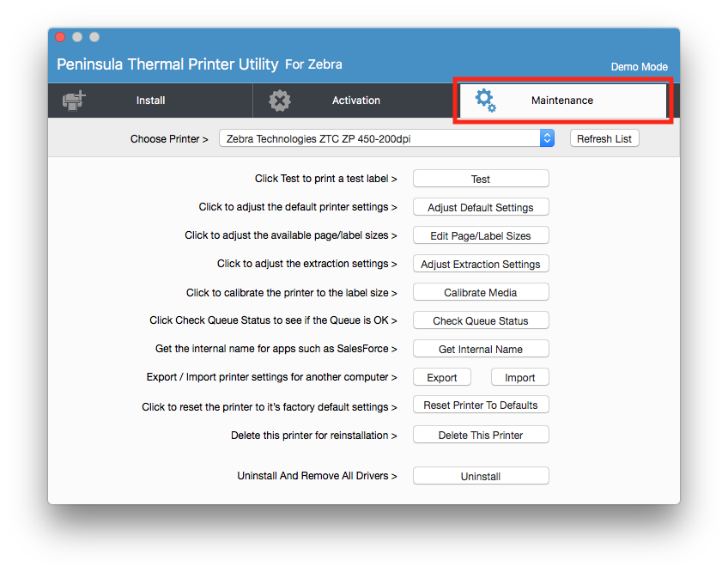The width and height of the screenshot is (728, 573).
Task: Click Delete This Printer button
Action: (x=481, y=435)
